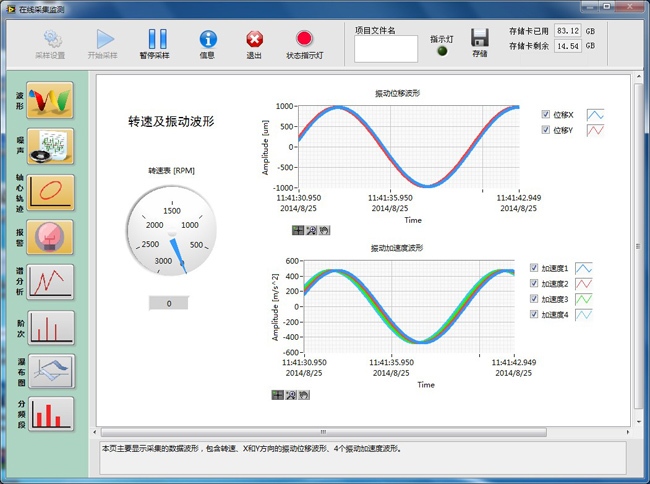Toggle the 加速度3 plot checkbox
The width and height of the screenshot is (650, 484).
point(534,298)
